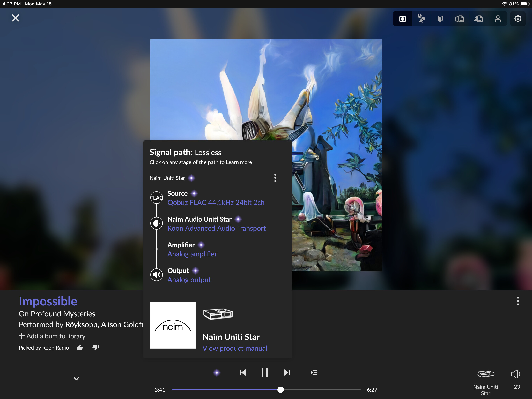Close the Now Playing screen with X

(16, 18)
